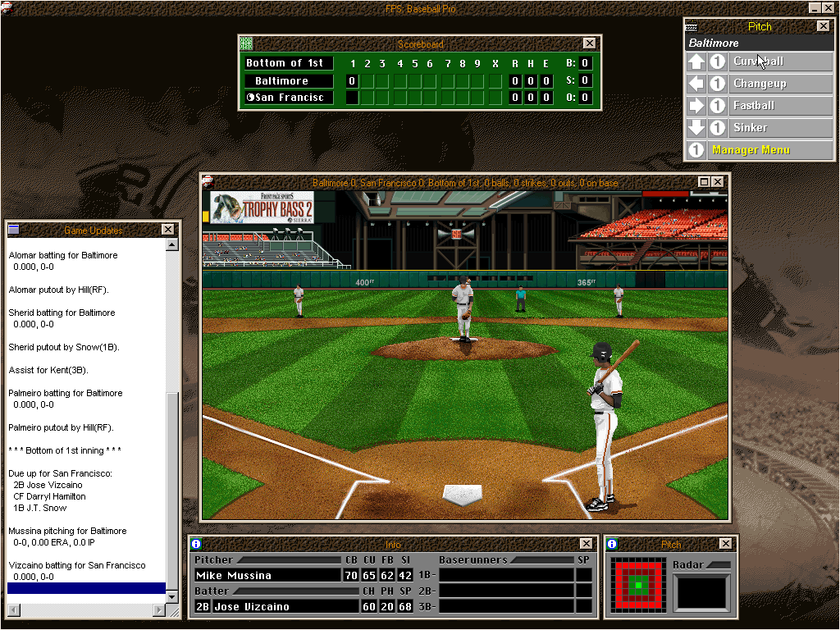The height and width of the screenshot is (630, 840).
Task: Click the Changeup button-1 circle icon
Action: coord(717,84)
